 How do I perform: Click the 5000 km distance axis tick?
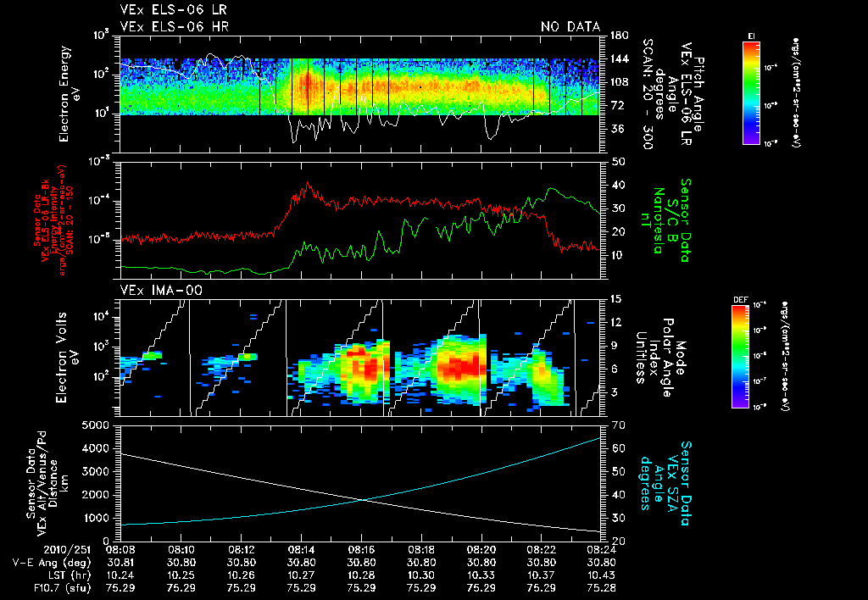[x=95, y=425]
